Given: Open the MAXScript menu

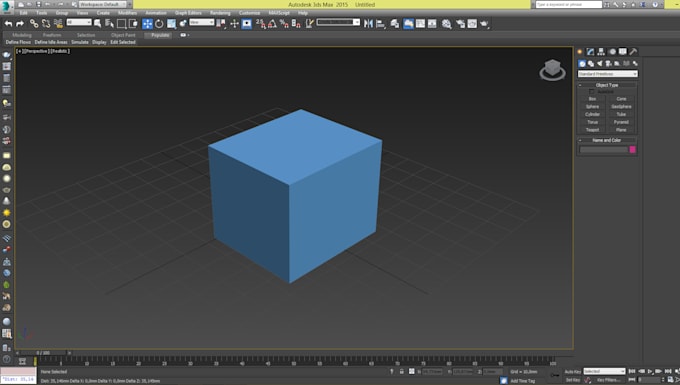Looking at the screenshot, I should 279,13.
